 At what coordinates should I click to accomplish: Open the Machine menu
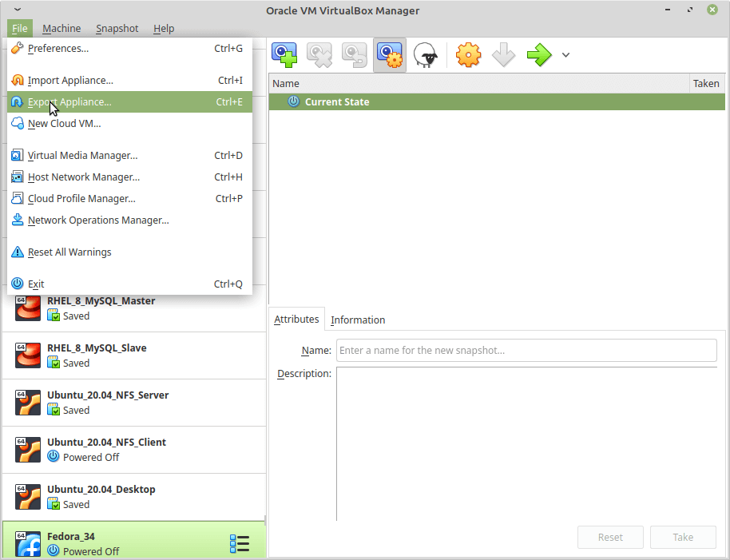(61, 29)
